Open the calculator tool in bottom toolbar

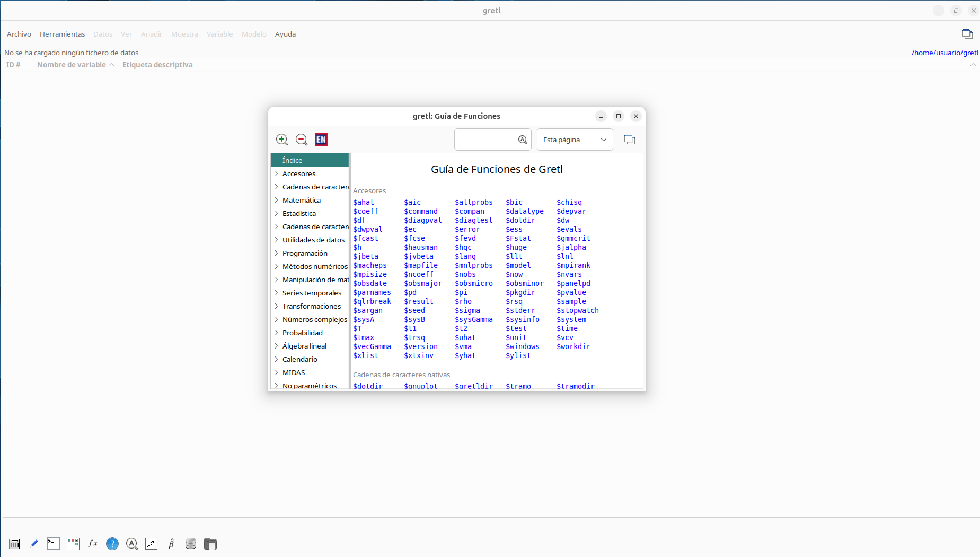[x=15, y=544]
